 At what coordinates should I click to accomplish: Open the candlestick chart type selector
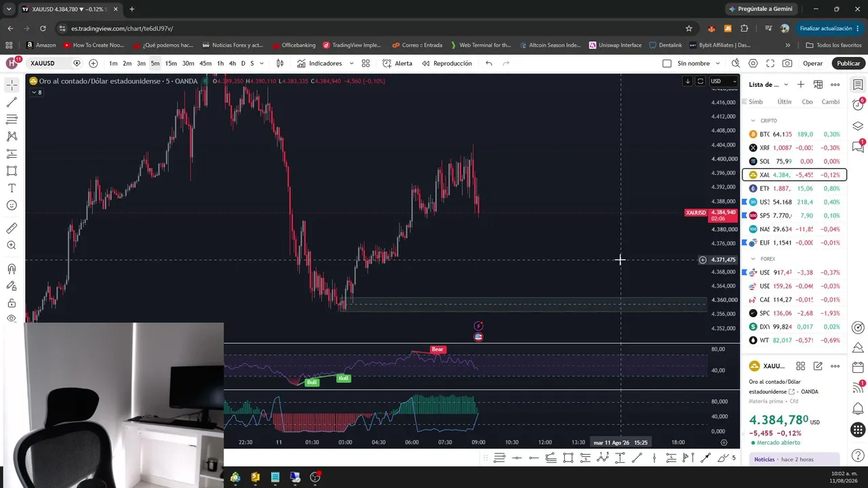(279, 63)
